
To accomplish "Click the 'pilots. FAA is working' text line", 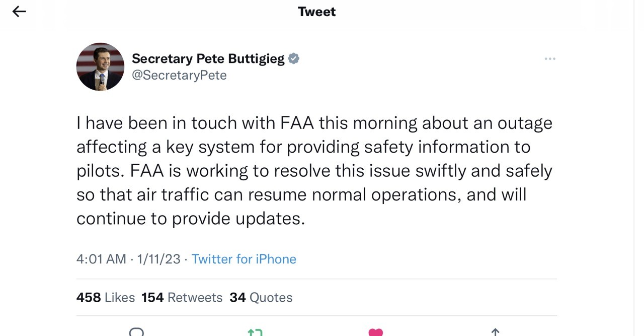I will [x=314, y=171].
